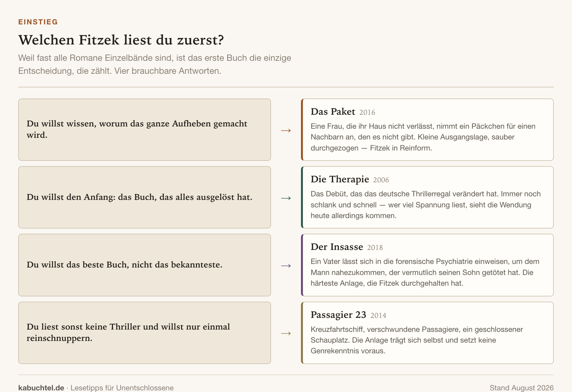This screenshot has height=392, width=572.
Task: Click the EINSTIEG section label
Action: coord(38,22)
